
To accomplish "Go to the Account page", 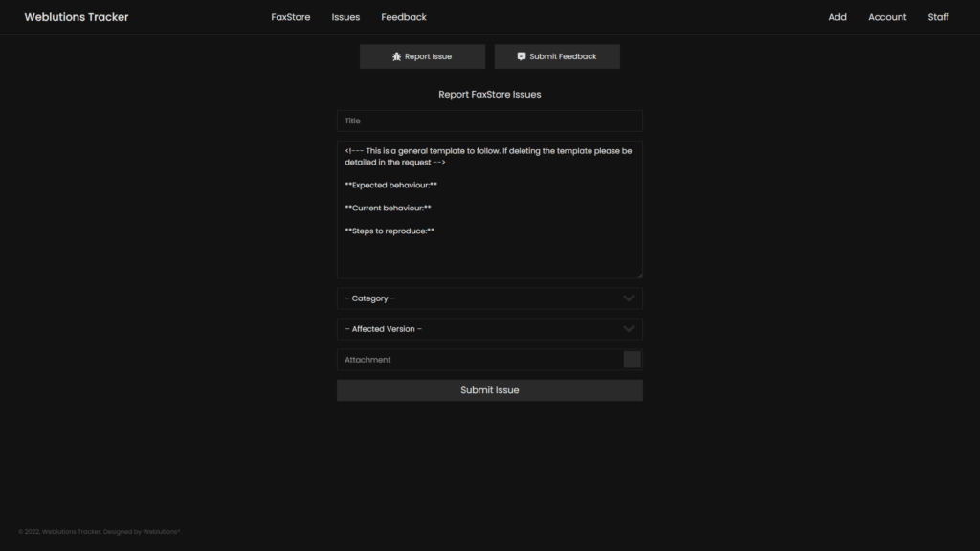I will (887, 16).
